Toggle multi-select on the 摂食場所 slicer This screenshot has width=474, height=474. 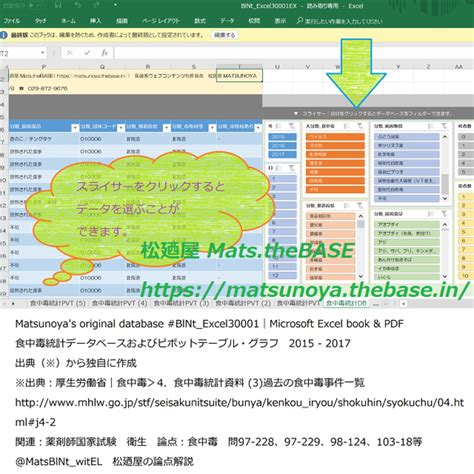pos(347,206)
